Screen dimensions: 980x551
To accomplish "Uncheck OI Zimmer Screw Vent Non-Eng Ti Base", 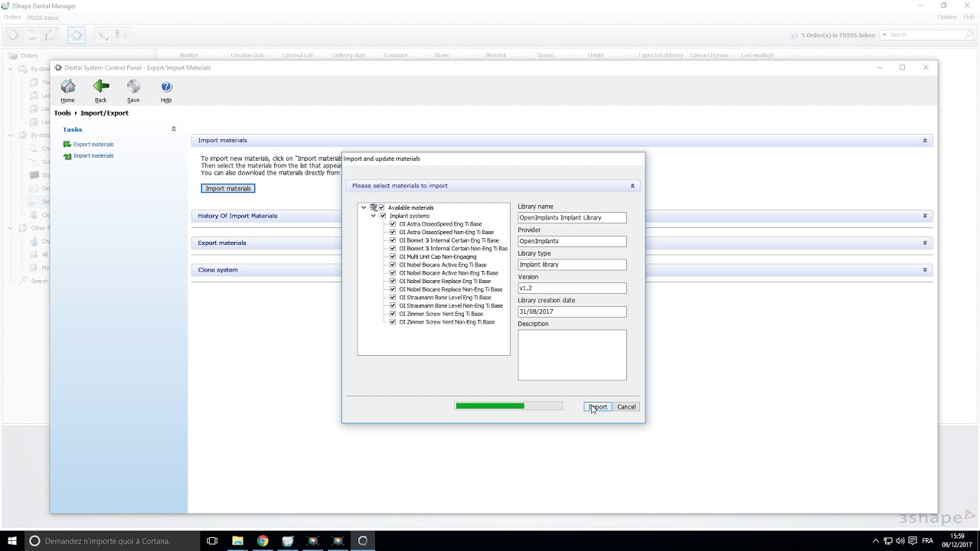I will (x=393, y=321).
